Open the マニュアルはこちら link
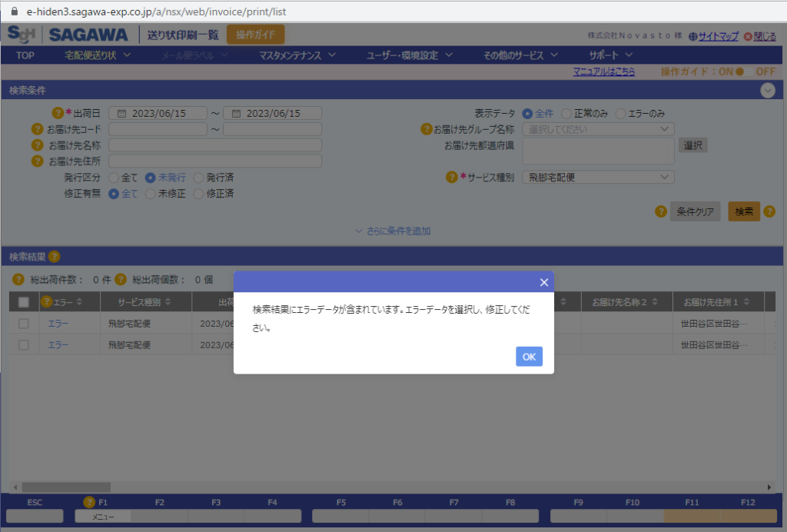This screenshot has height=532, width=787. (604, 71)
